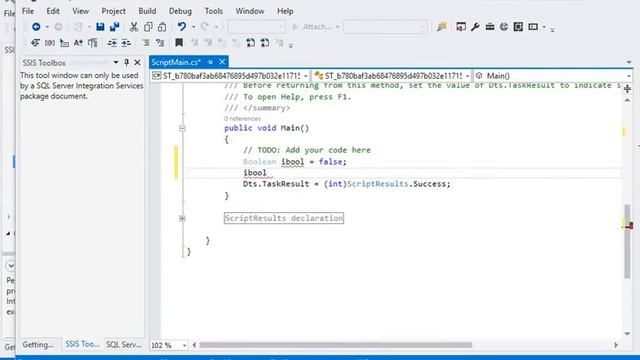Image resolution: width=640 pixels, height=360 pixels.
Task: Click the Quick Info icon
Action: tap(64, 42)
